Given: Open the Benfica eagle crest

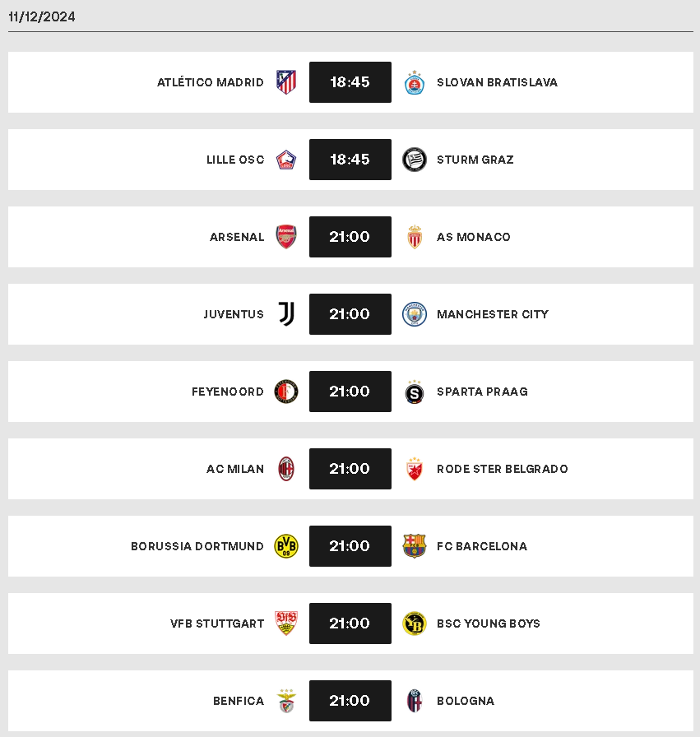Looking at the screenshot, I should coord(285,701).
